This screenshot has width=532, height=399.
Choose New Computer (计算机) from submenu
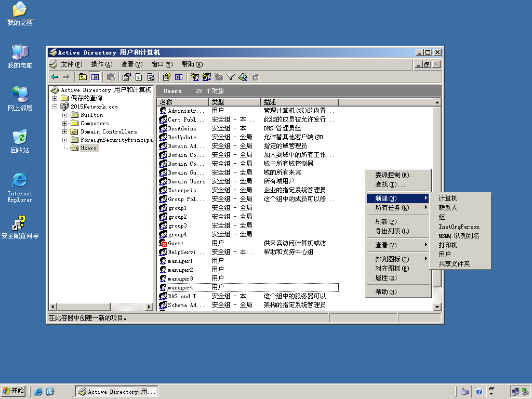click(x=460, y=198)
